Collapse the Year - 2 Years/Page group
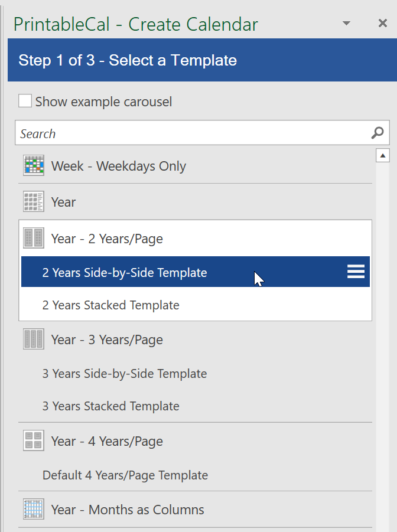 tap(107, 239)
